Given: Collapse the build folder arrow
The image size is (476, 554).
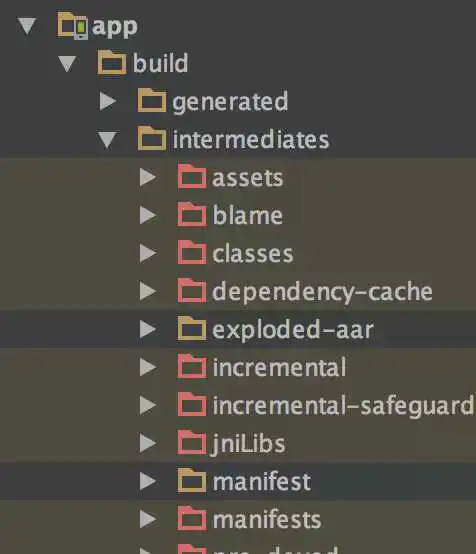Looking at the screenshot, I should (67, 64).
